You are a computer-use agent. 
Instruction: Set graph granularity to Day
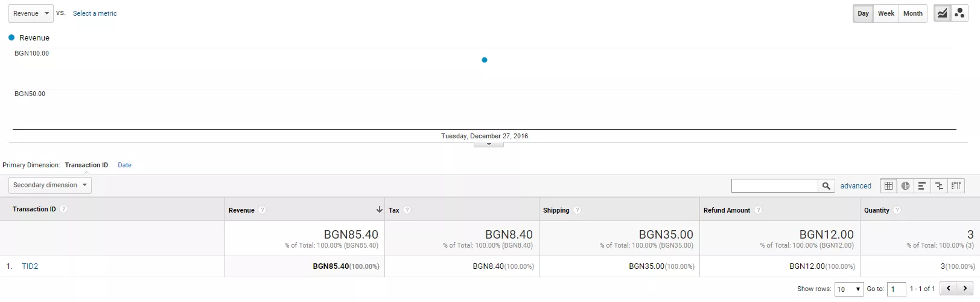[863, 13]
